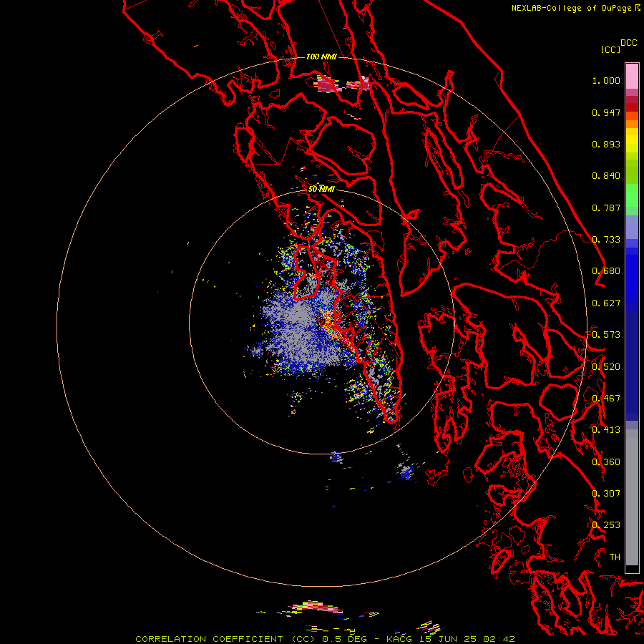Click the pink arc echo at the bottom of the map
This screenshot has width=644, height=644.
pyautogui.click(x=316, y=607)
